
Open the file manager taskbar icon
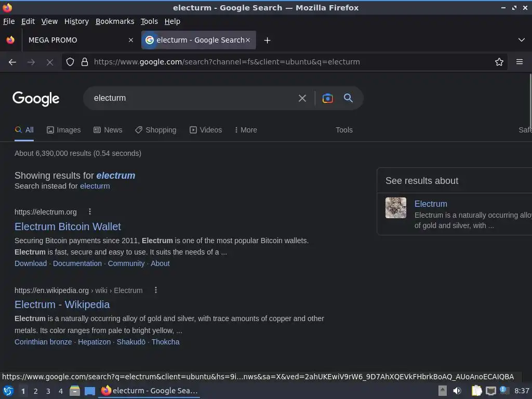75,391
